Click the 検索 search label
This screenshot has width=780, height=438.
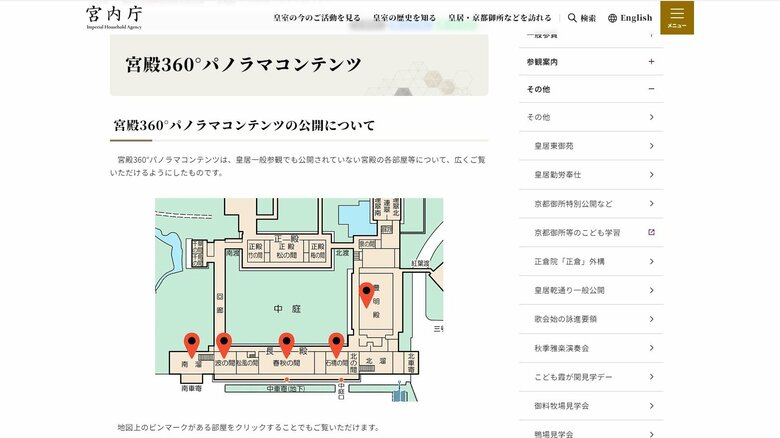coord(588,18)
